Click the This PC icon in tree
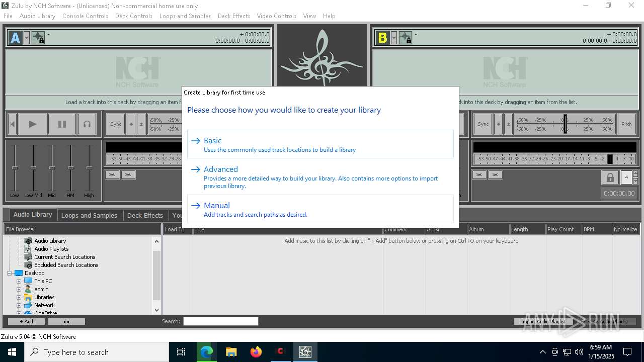The width and height of the screenshot is (644, 362). (x=28, y=281)
